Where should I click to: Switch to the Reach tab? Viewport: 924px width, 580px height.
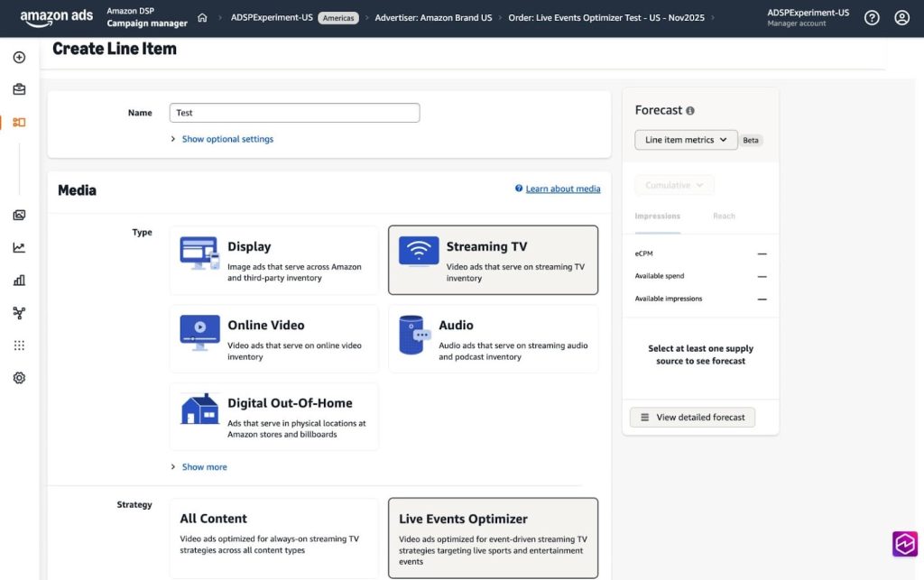click(724, 216)
